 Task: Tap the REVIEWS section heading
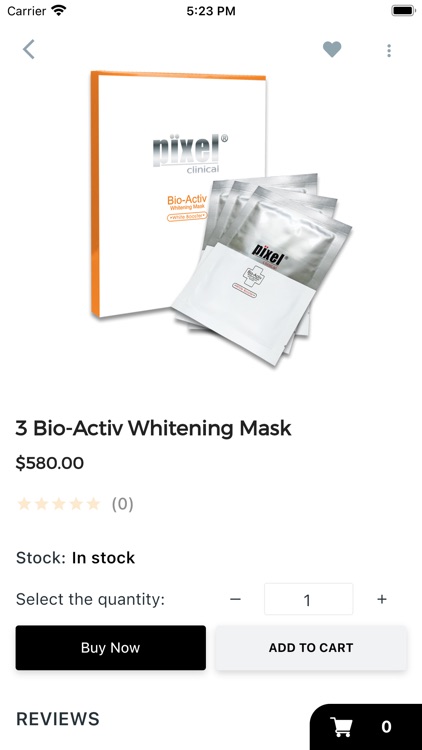pos(58,719)
